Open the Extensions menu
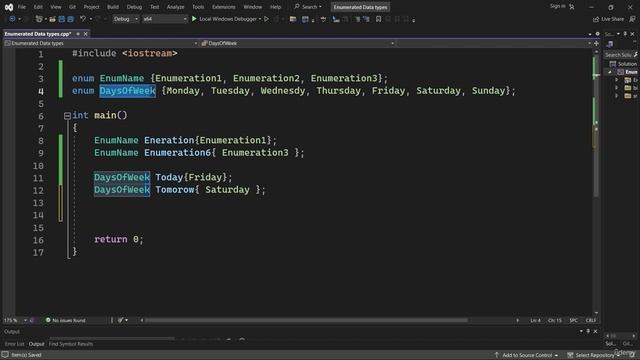The height and width of the screenshot is (360, 640). tap(224, 7)
